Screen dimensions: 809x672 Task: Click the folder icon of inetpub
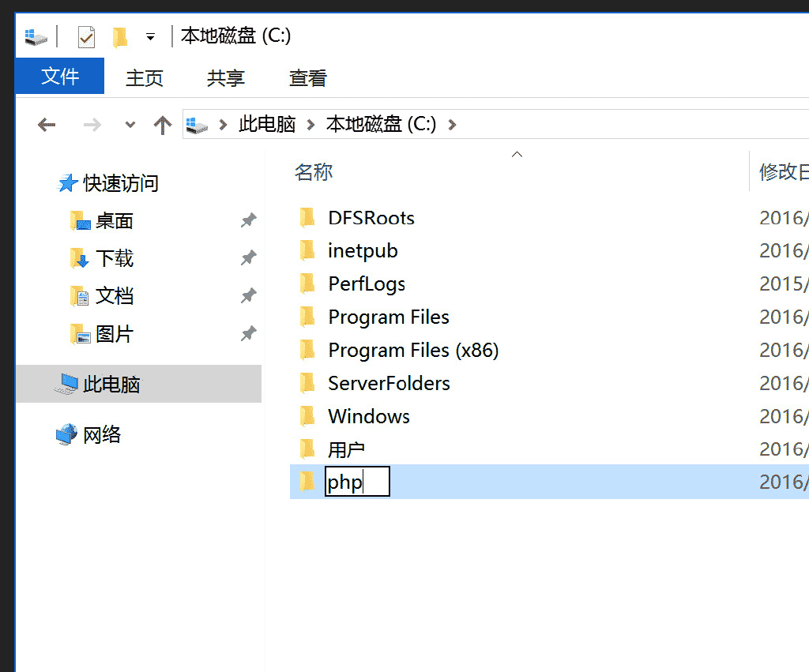[307, 250]
